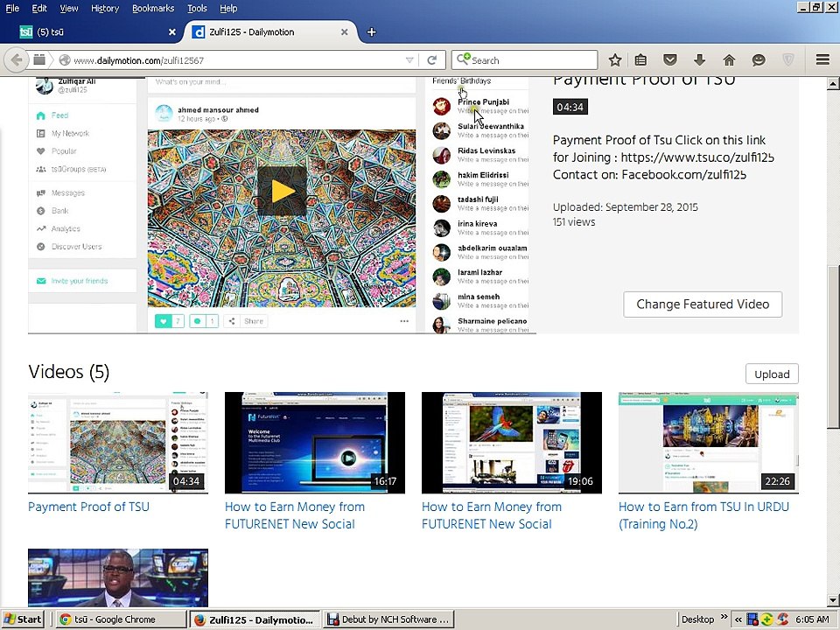Switch to Debut by NCH Software taskbar window
840x630 pixels.
click(x=388, y=619)
